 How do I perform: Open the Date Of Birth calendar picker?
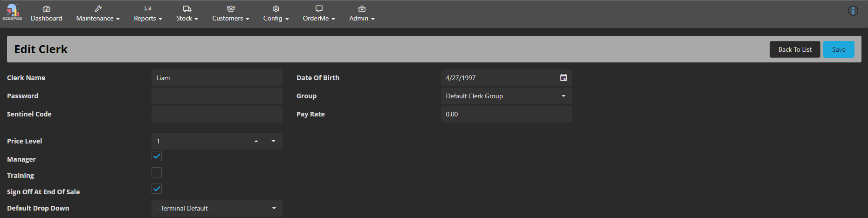tap(563, 78)
